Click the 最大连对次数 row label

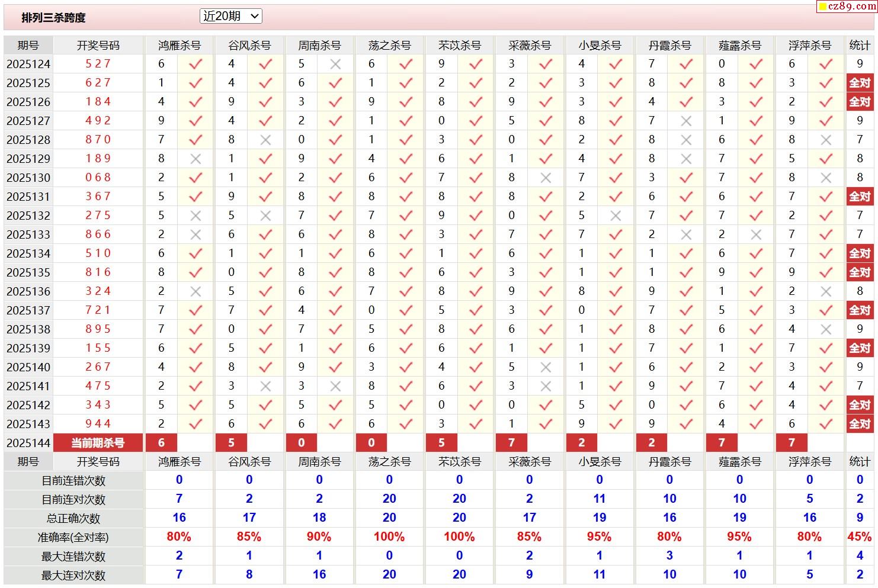pos(73,576)
